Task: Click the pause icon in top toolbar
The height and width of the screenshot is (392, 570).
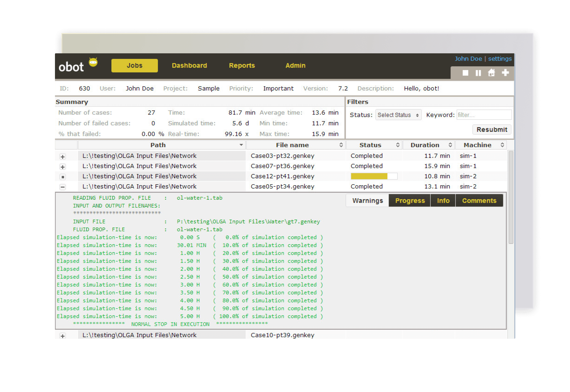Action: (478, 73)
